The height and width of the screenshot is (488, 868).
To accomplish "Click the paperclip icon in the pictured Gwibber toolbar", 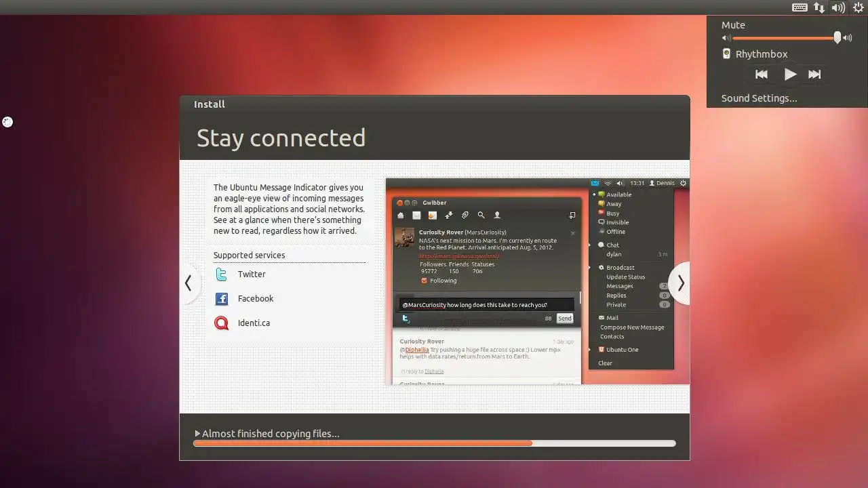I will [465, 216].
